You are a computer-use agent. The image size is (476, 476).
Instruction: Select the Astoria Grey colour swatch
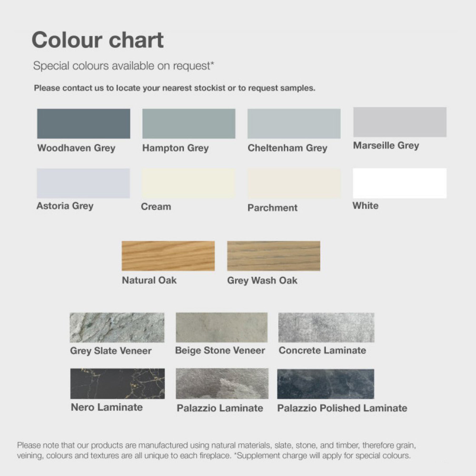click(x=83, y=183)
